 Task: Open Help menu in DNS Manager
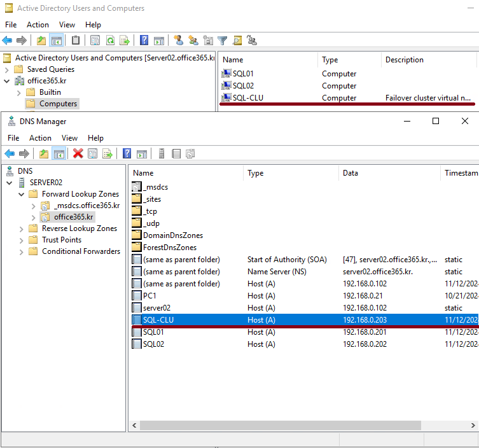[95, 138]
